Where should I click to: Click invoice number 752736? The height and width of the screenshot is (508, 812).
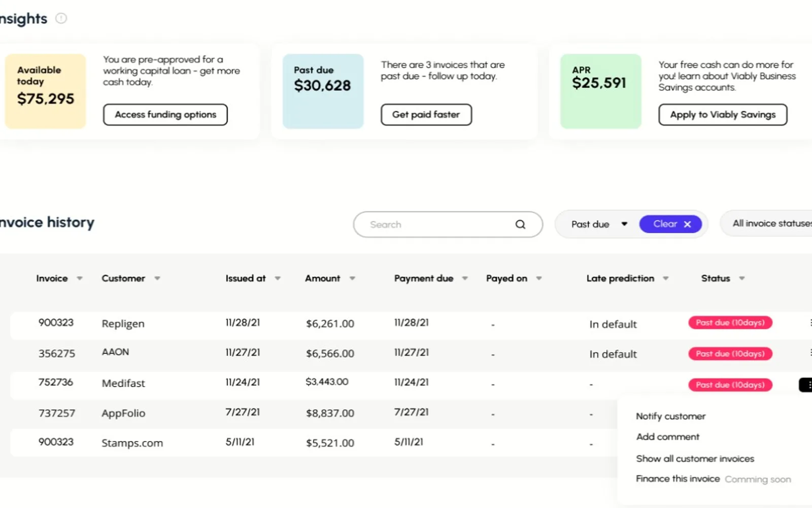56,382
